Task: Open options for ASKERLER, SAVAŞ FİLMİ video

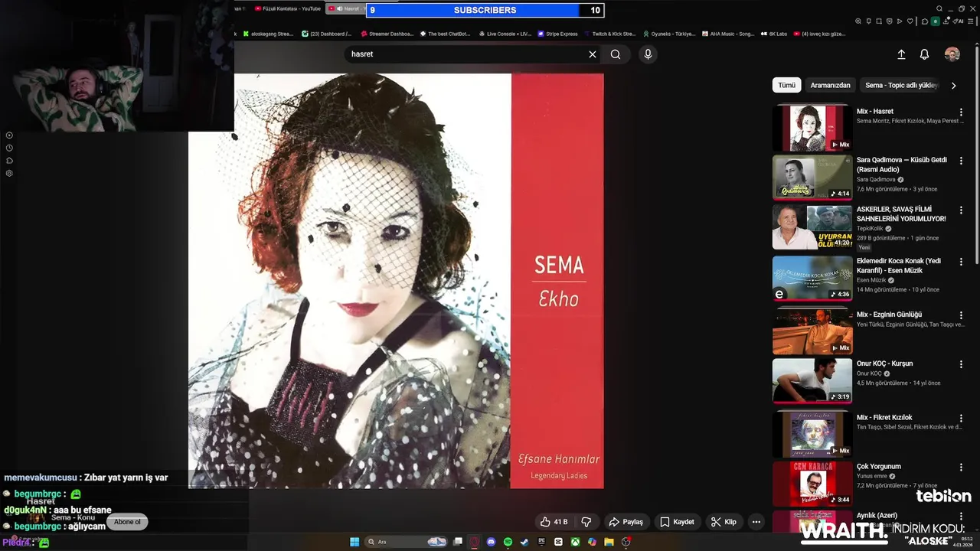Action: tap(961, 210)
